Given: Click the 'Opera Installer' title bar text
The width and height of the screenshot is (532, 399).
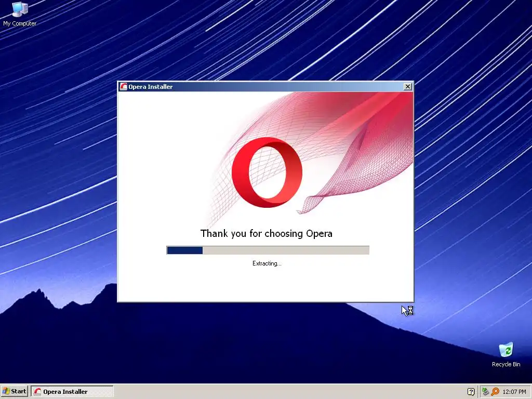Looking at the screenshot, I should [150, 87].
